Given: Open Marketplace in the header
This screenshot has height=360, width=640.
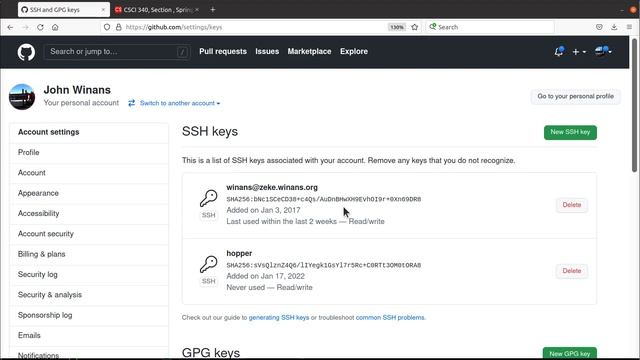Looking at the screenshot, I should click(309, 51).
